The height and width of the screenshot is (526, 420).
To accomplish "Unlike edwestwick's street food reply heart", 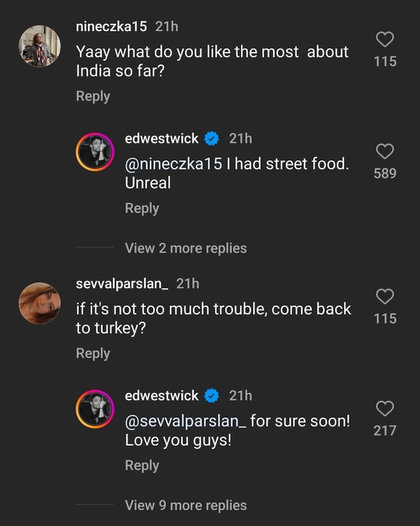I will click(384, 150).
